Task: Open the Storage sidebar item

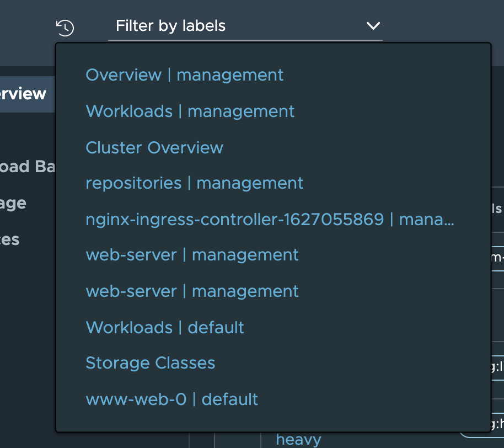Action: coord(14,203)
